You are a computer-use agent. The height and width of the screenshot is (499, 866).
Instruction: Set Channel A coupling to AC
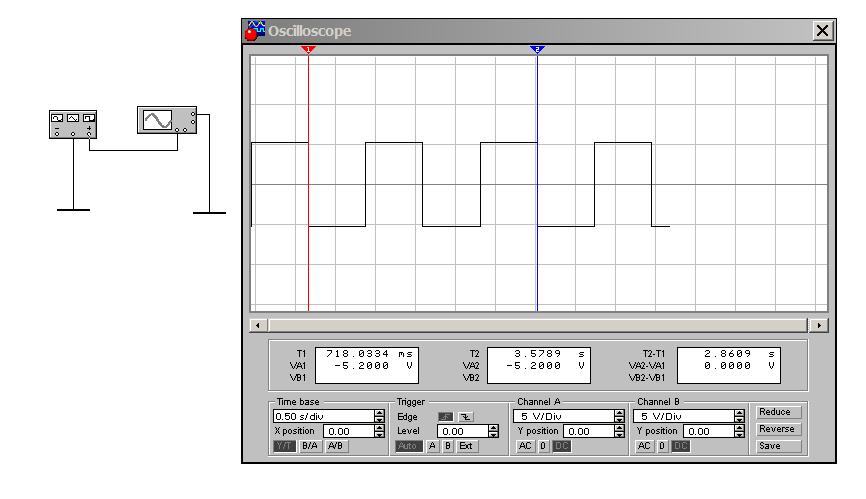click(x=526, y=446)
